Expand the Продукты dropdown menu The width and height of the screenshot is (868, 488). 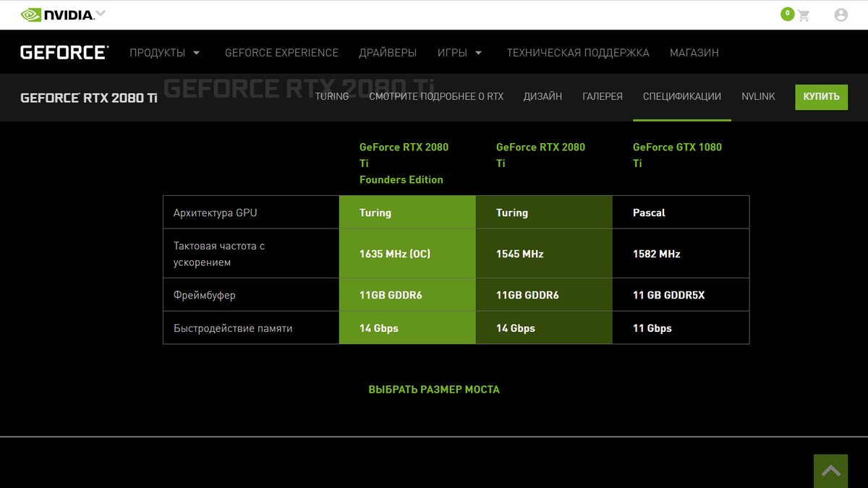click(x=165, y=53)
